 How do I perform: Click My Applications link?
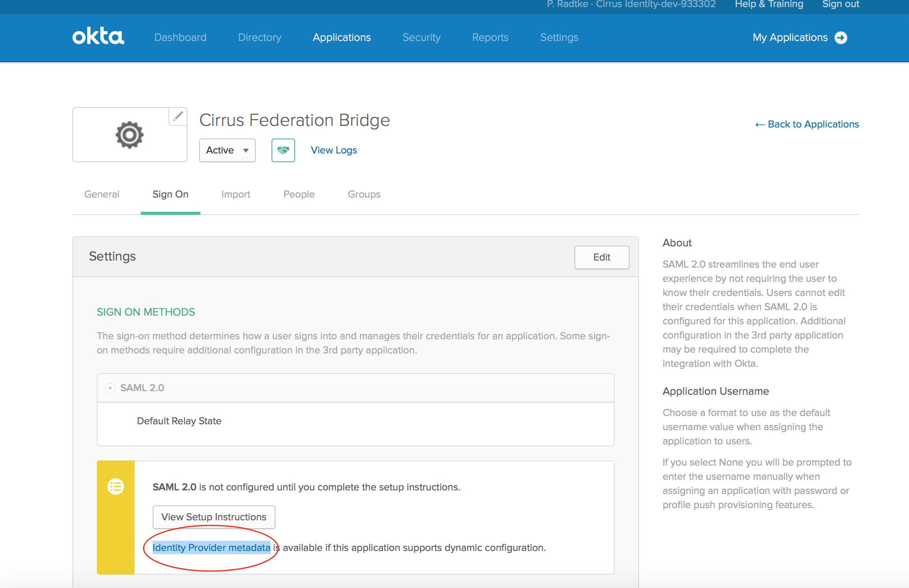(x=790, y=37)
